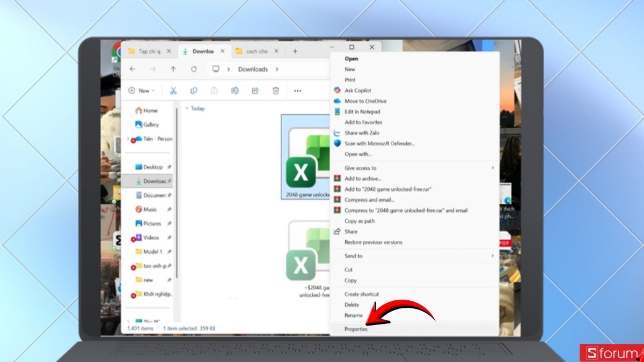Click the Rename icon in Explorer toolbar
The height and width of the screenshot is (362, 644).
pos(235,91)
